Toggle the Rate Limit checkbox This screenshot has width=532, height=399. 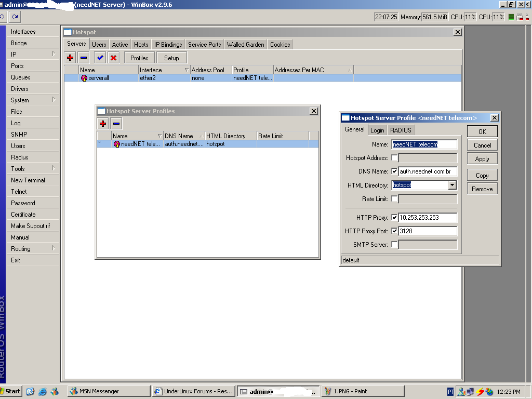(x=394, y=199)
